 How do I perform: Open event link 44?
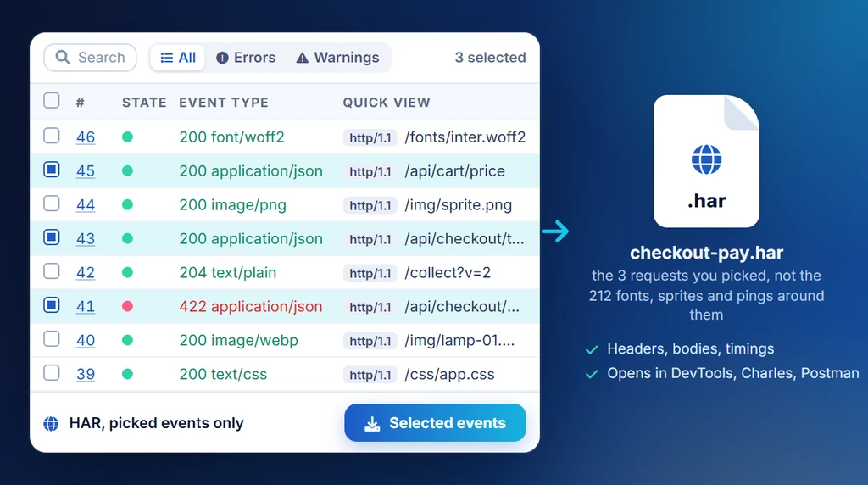pyautogui.click(x=86, y=205)
